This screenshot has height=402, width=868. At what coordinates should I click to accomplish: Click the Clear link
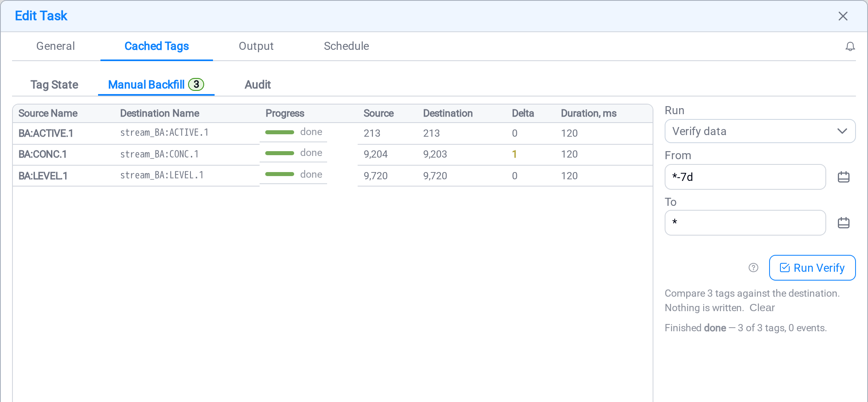[762, 308]
